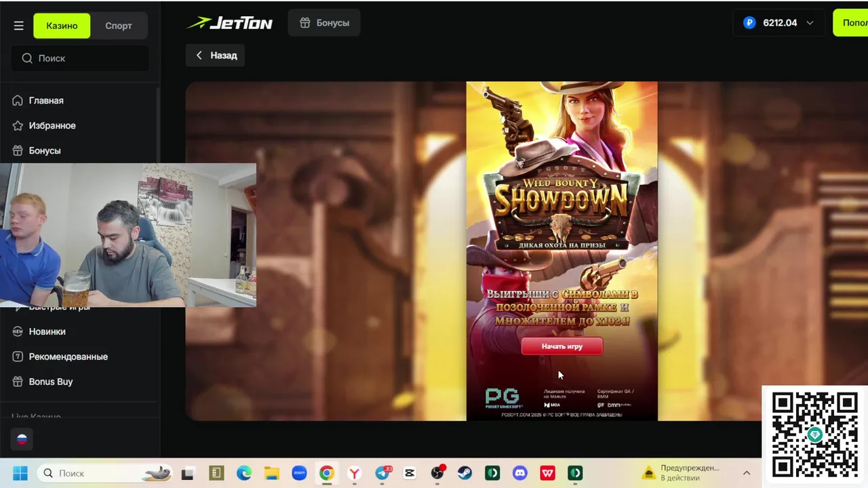Image resolution: width=868 pixels, height=488 pixels.
Task: Open the Russian flag language selector
Action: click(x=22, y=439)
